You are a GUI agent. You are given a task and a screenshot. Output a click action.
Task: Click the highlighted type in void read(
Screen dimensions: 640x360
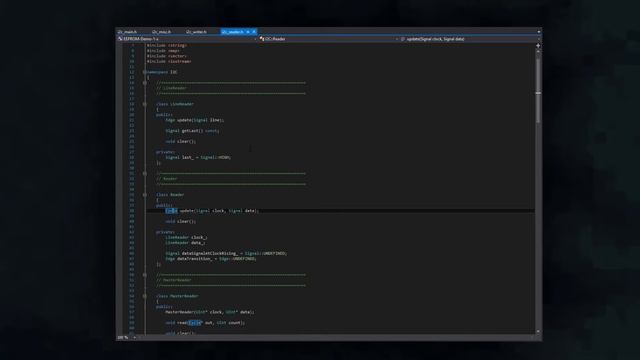pyautogui.click(x=195, y=322)
